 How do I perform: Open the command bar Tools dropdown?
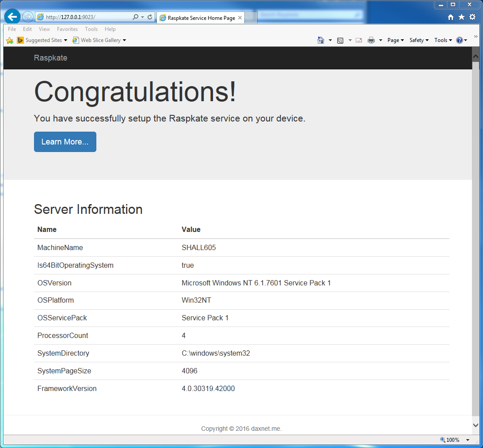(x=443, y=40)
